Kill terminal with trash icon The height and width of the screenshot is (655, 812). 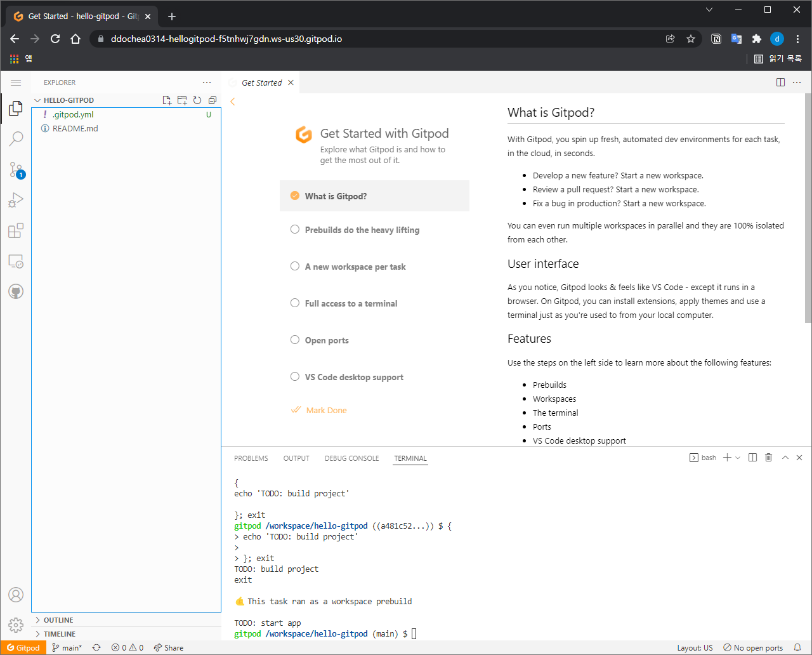tap(769, 458)
